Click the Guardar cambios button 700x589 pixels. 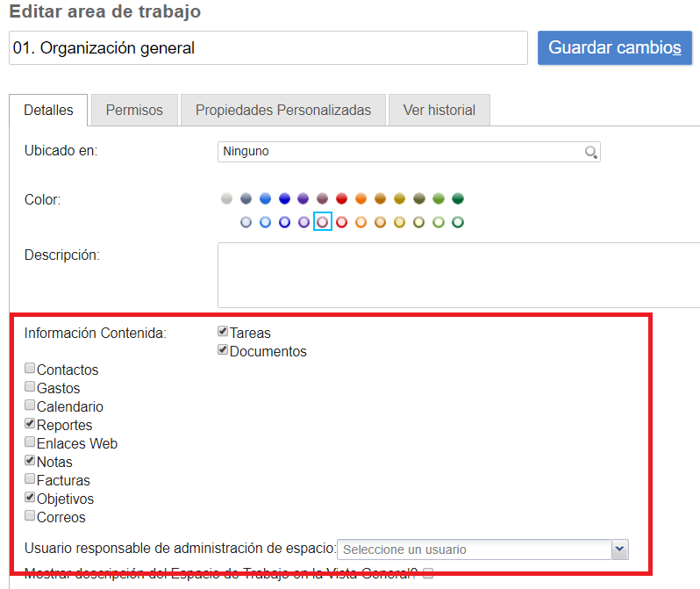pos(614,47)
